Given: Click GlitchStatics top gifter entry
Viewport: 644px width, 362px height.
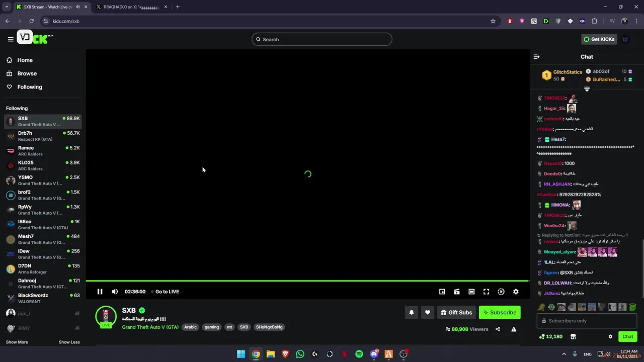Looking at the screenshot, I should [x=562, y=75].
